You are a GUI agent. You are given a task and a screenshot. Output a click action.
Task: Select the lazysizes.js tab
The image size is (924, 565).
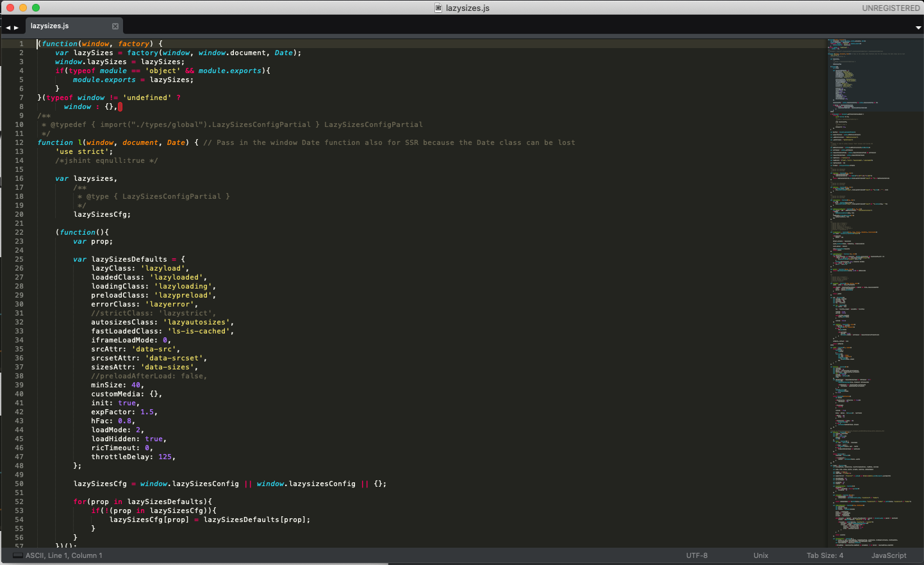[74, 26]
